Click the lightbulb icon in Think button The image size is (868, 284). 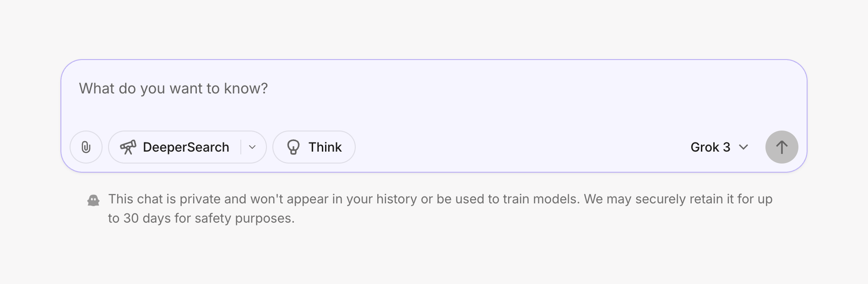293,147
